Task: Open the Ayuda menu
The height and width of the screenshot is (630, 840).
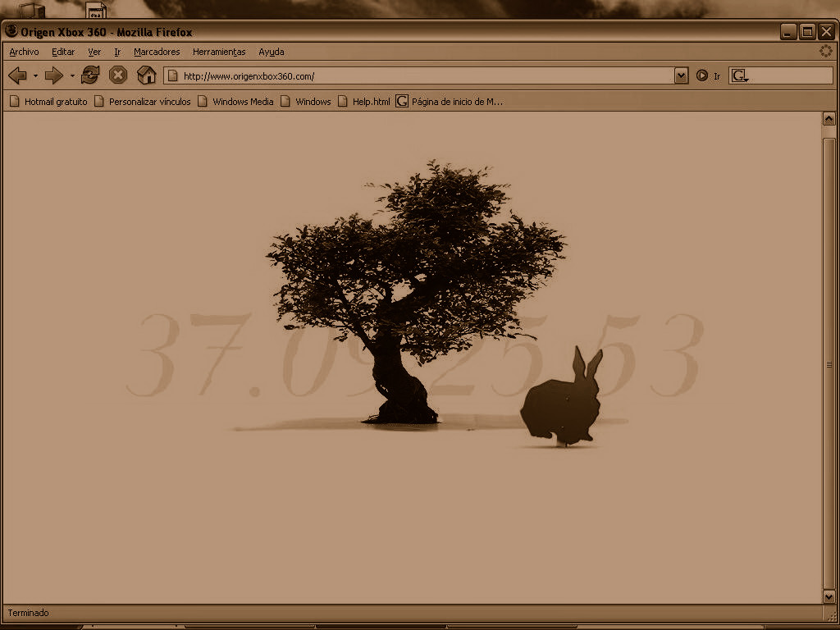Action: tap(271, 52)
